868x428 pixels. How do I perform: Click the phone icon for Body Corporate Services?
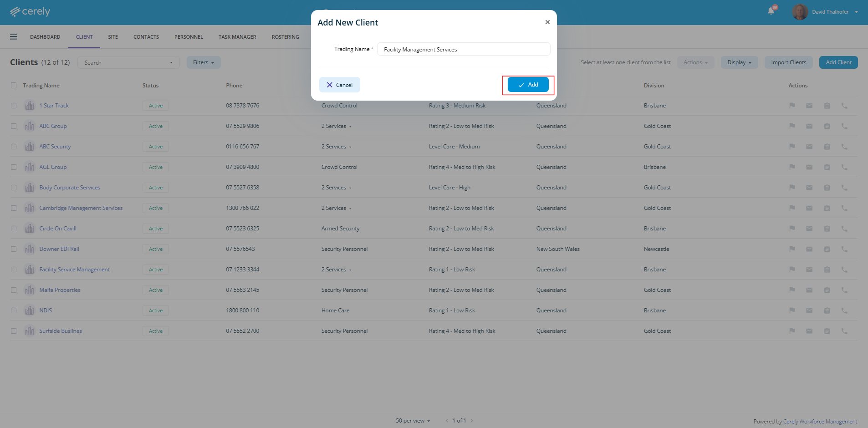(x=844, y=188)
